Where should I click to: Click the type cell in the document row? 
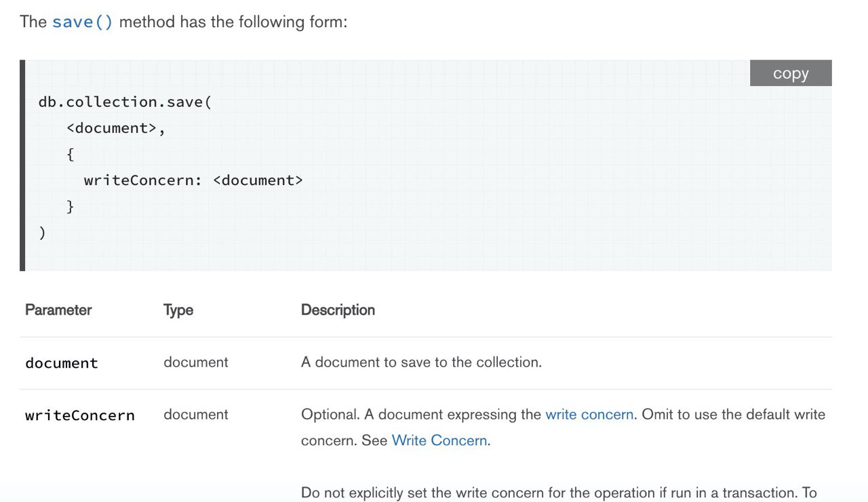[x=196, y=362]
